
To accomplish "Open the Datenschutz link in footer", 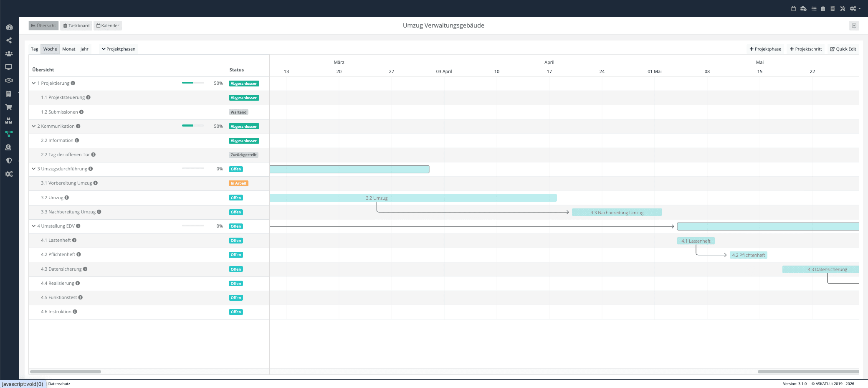I will tap(59, 384).
